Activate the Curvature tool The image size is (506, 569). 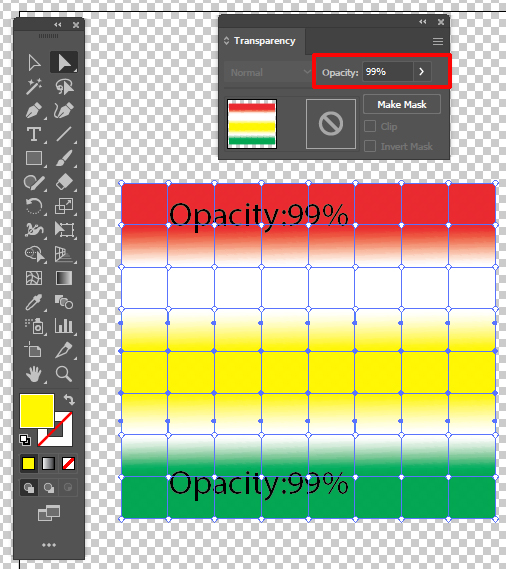[x=64, y=110]
